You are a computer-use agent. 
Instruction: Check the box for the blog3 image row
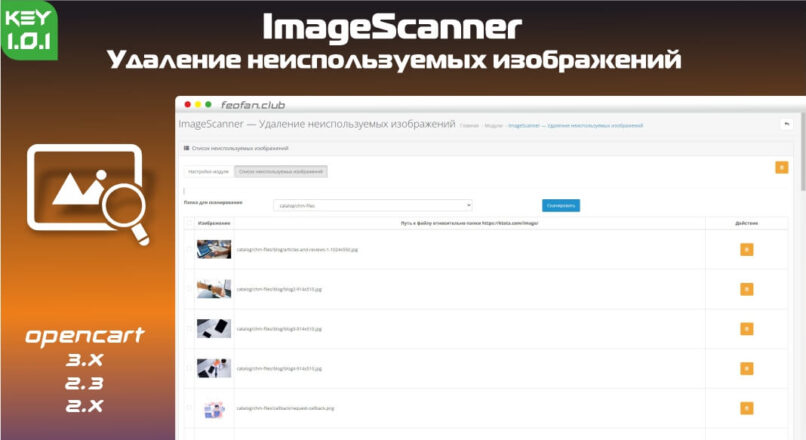point(190,328)
